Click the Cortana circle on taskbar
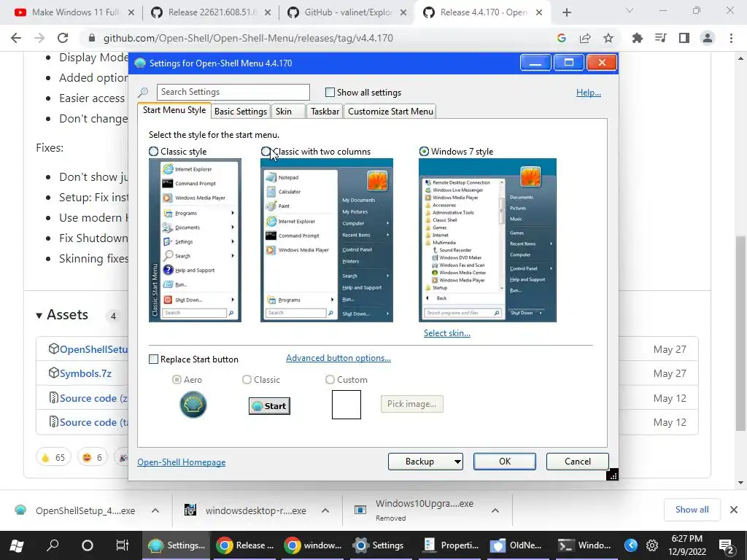Screen dimensions: 747x560 [88, 545]
